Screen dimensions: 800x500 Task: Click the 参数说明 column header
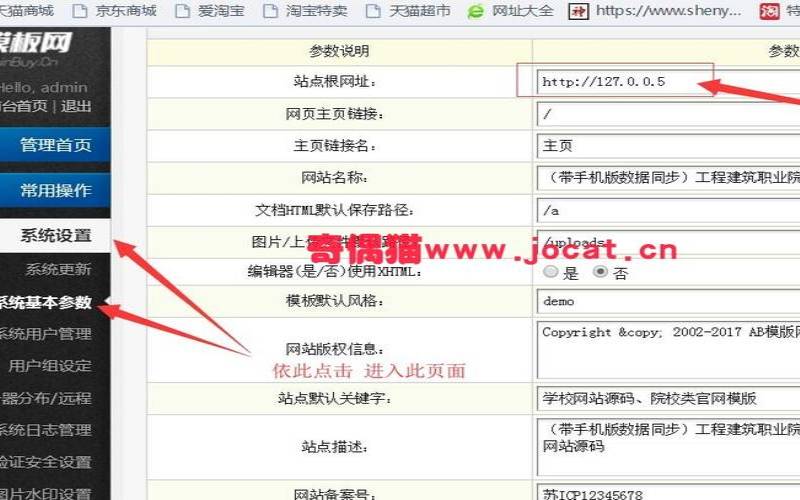coord(339,51)
